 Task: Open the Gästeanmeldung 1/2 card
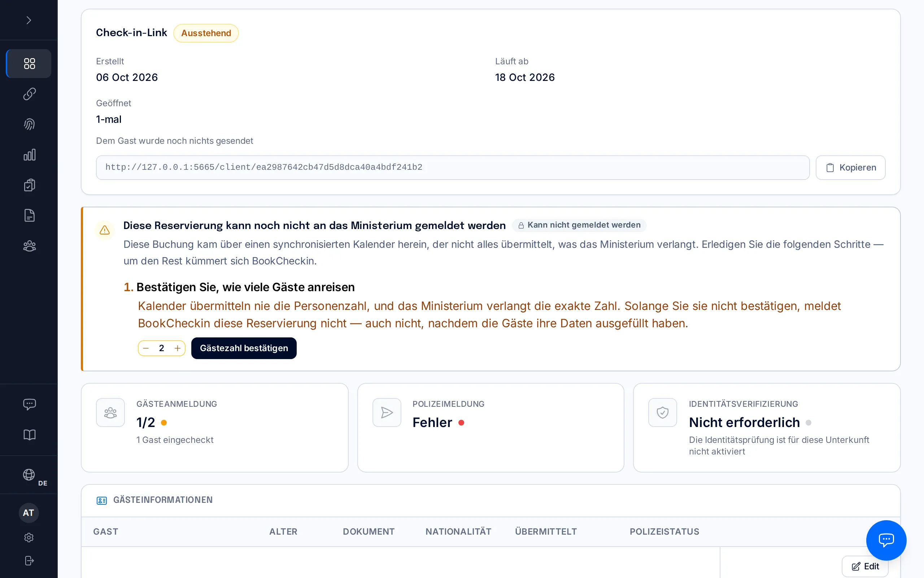point(215,428)
